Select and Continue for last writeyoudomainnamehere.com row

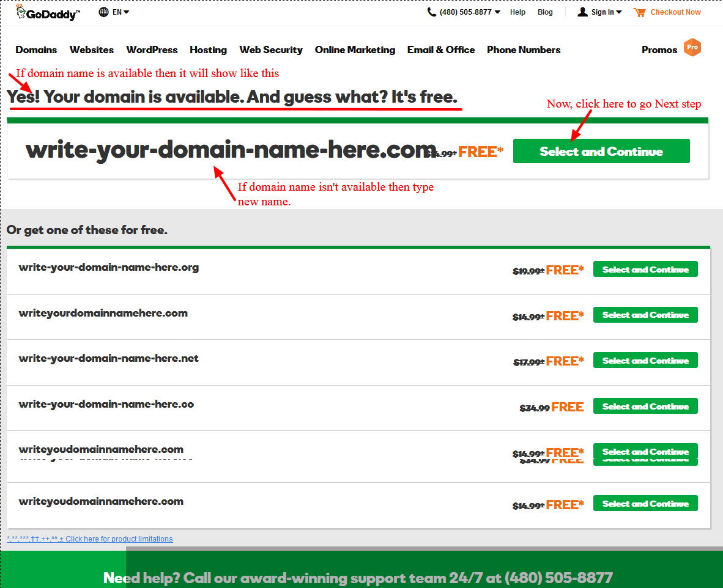pos(645,503)
